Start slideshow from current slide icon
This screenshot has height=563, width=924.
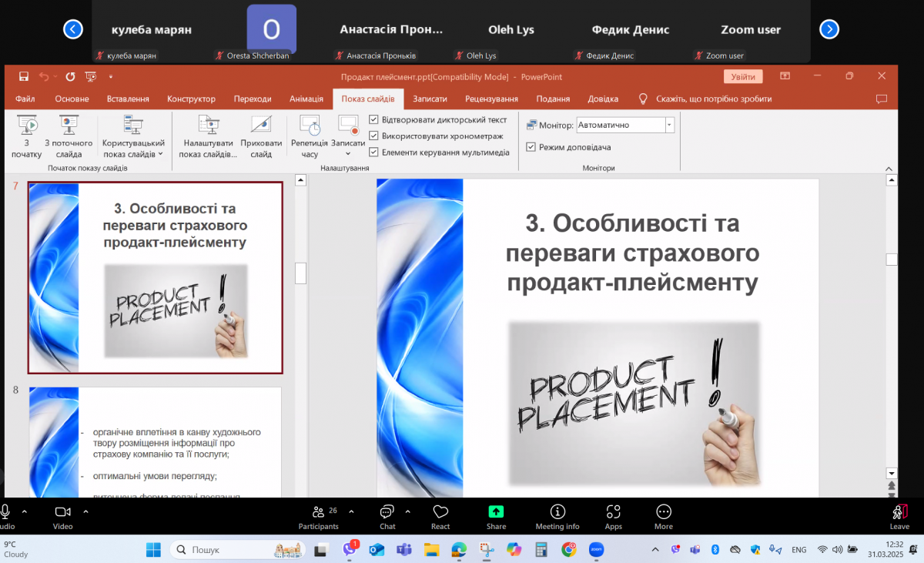coord(69,125)
